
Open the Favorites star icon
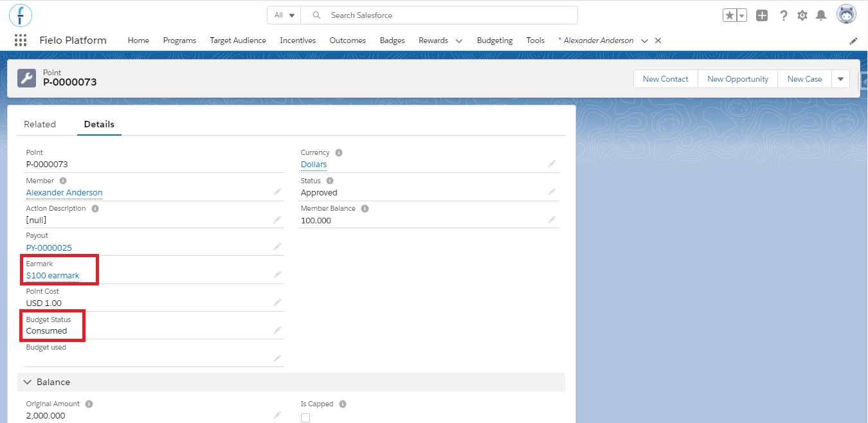730,15
